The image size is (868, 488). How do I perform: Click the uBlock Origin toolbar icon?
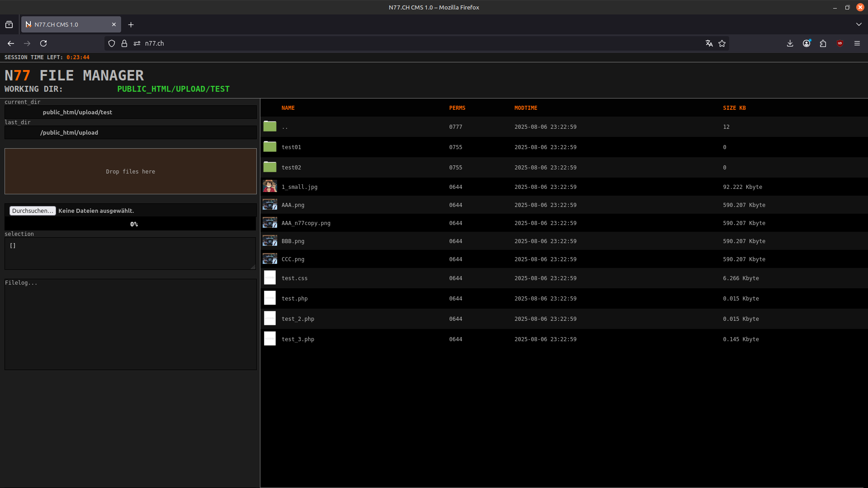[840, 43]
